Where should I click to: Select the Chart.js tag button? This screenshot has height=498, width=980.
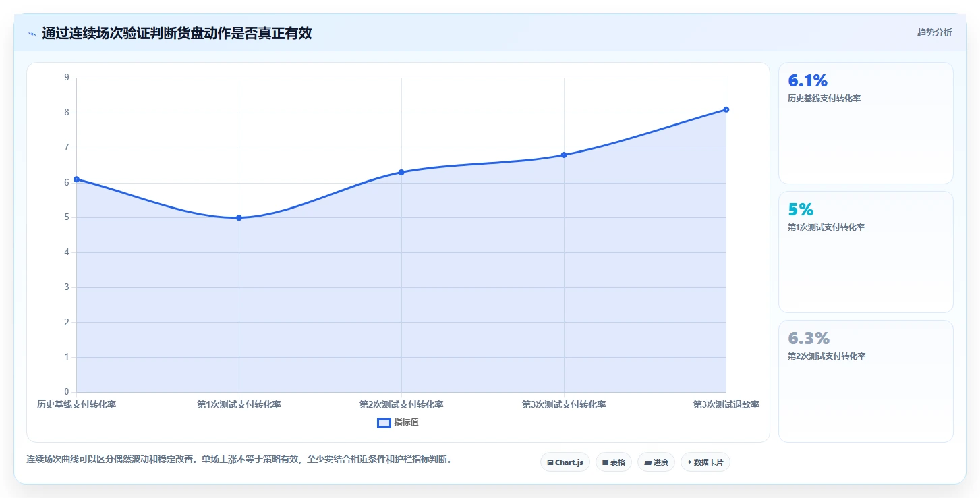(x=565, y=462)
